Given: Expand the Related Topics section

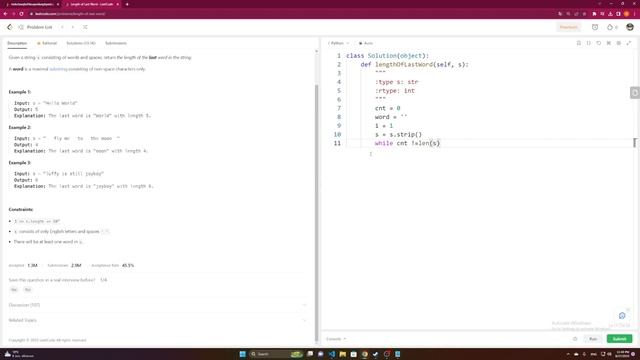Looking at the screenshot, I should 157,320.
